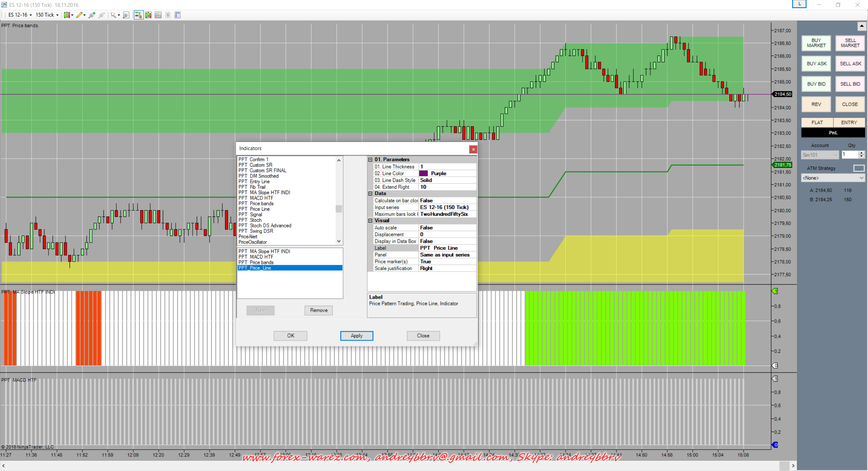Collapse the 01. Parameters section

370,160
